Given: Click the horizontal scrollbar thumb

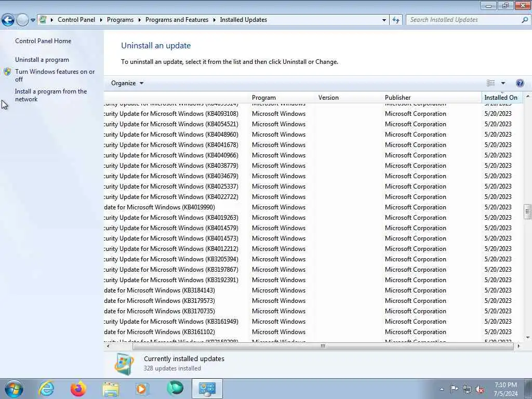Looking at the screenshot, I should [x=323, y=346].
